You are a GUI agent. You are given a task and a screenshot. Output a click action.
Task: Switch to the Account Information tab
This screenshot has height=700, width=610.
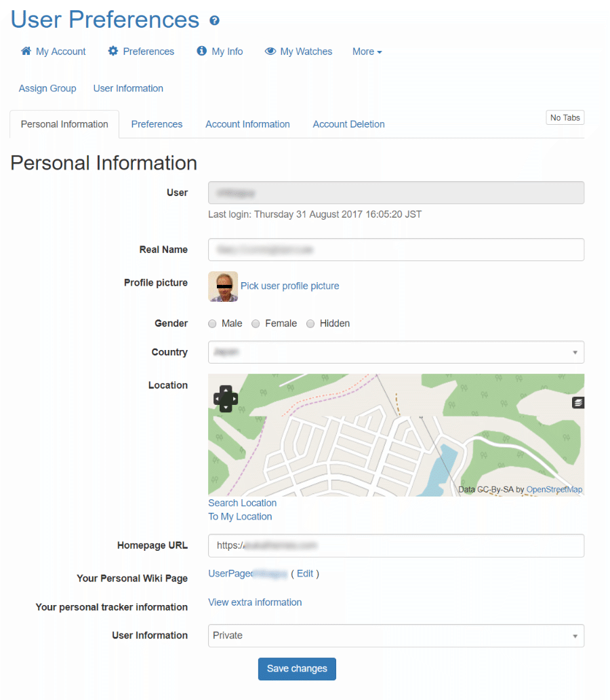[247, 124]
